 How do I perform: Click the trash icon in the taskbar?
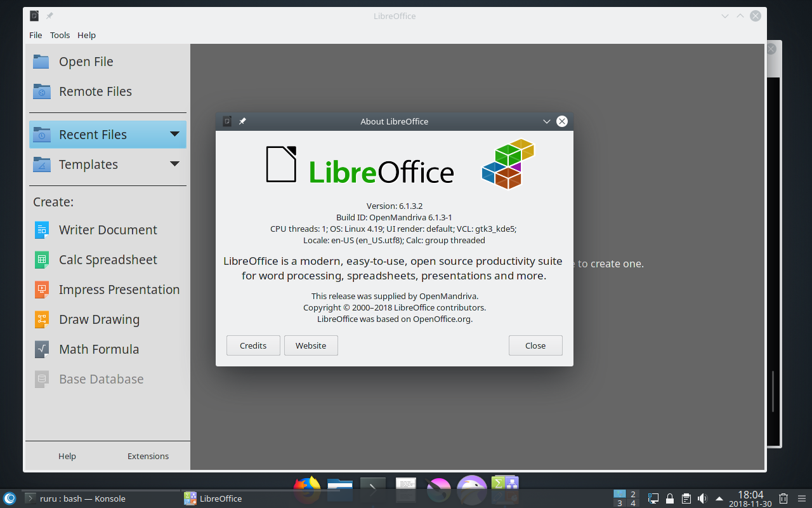coord(784,498)
